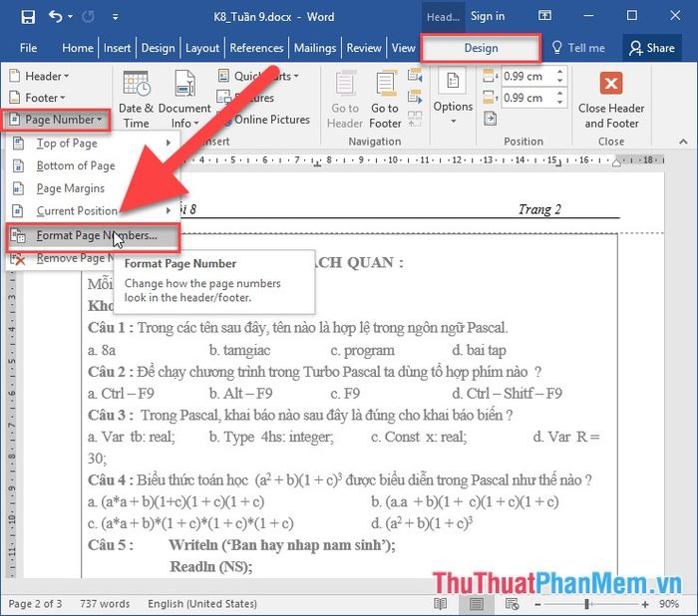Viewport: 698px width, 616px height.
Task: Switch to the Home tab
Action: [x=78, y=48]
